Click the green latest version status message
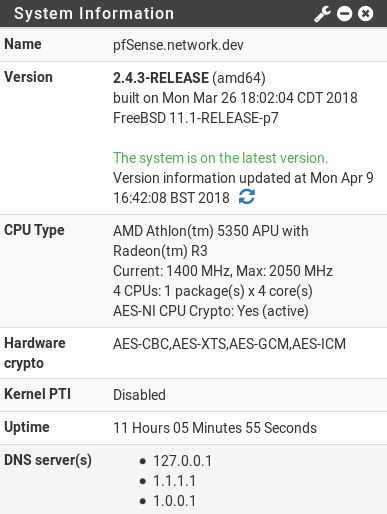This screenshot has height=514, width=387. (221, 158)
